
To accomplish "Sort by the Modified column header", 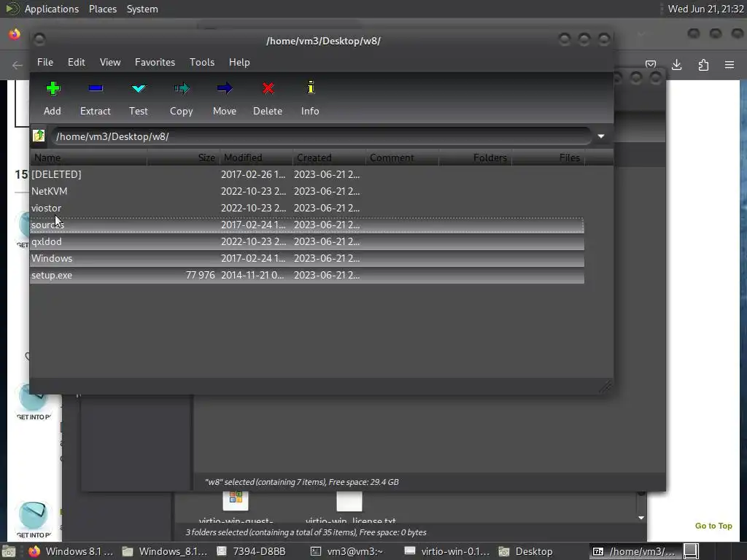I will [256, 157].
